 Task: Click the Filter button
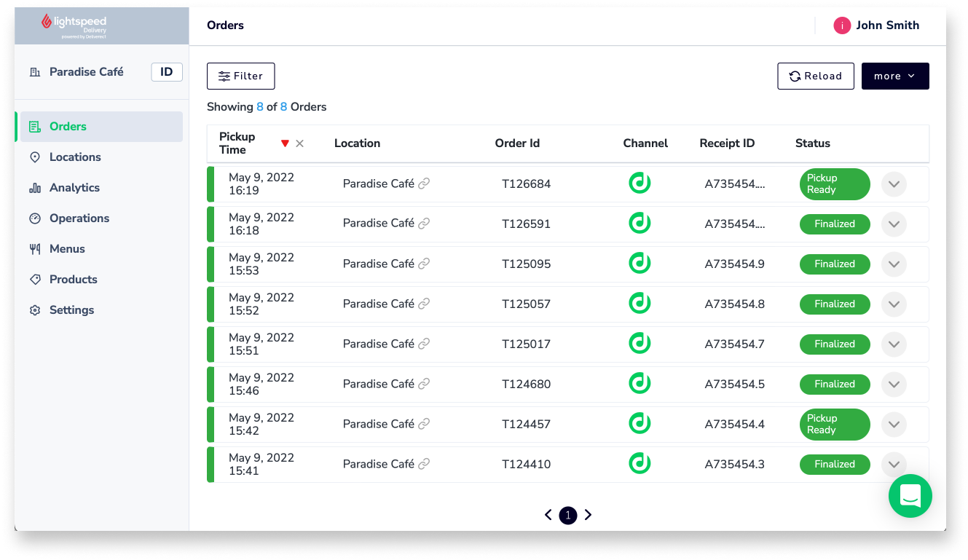(240, 76)
